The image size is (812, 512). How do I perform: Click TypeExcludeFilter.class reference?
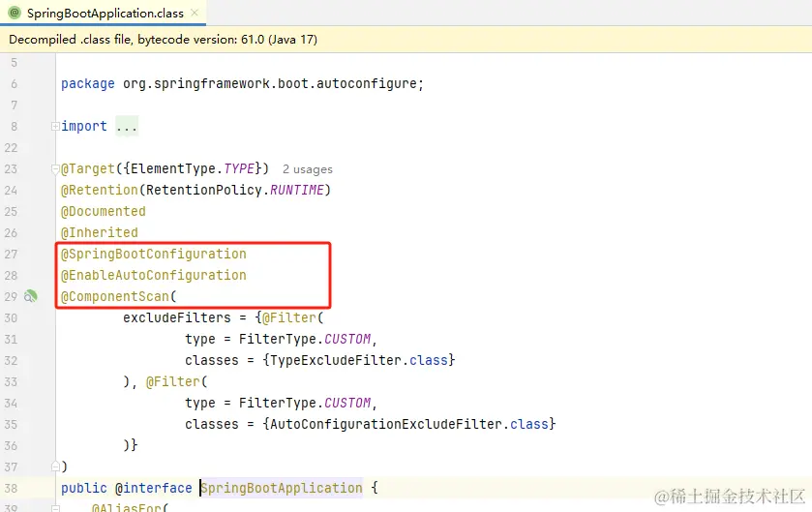(x=358, y=360)
